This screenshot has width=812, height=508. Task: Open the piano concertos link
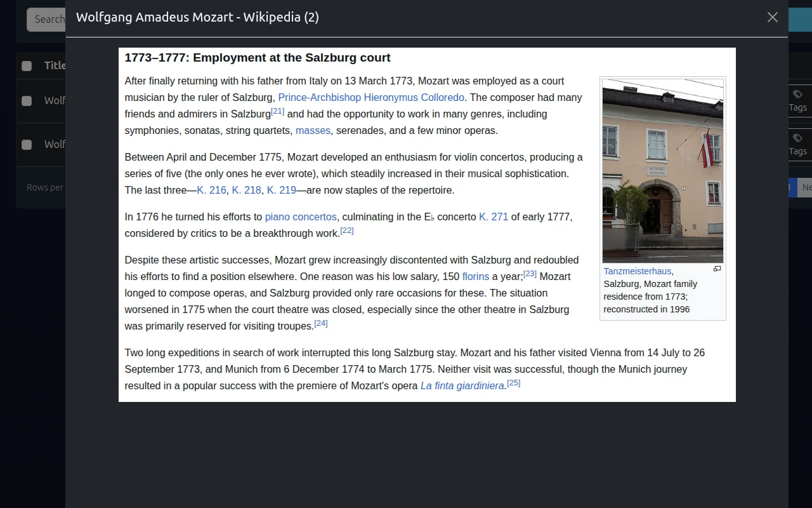[301, 217]
